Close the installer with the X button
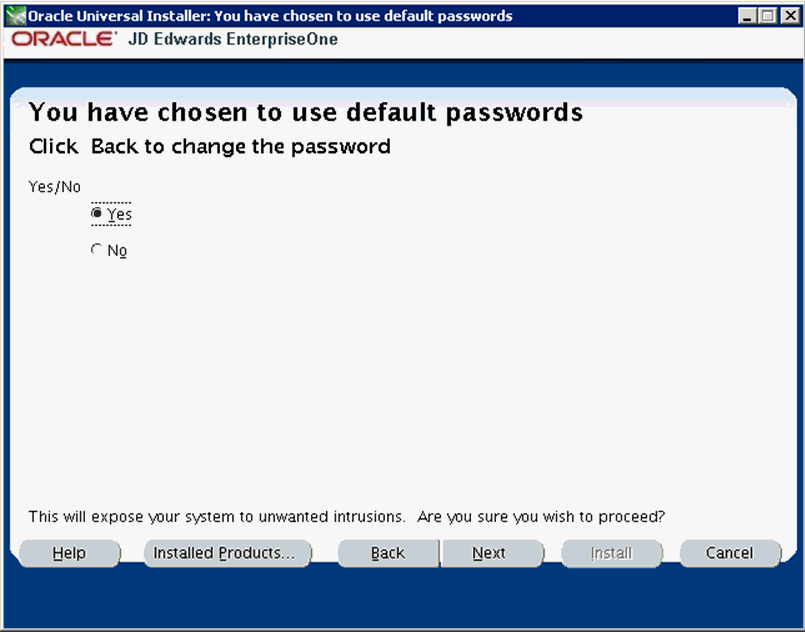 786,16
